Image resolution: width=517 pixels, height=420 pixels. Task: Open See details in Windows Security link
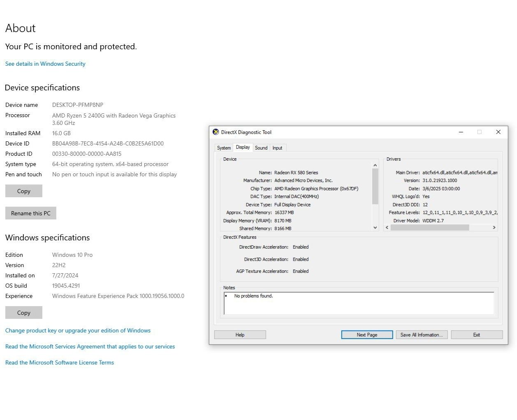click(45, 64)
